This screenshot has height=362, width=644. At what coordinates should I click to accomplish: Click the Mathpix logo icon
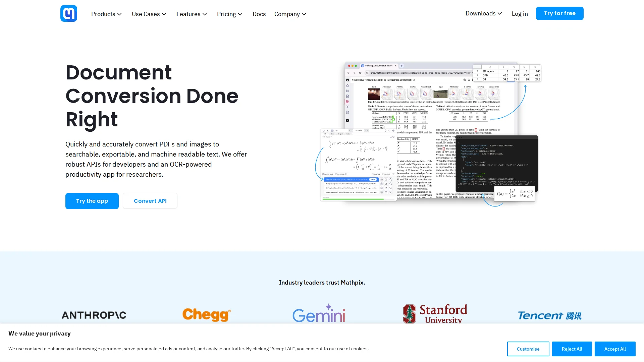click(69, 13)
